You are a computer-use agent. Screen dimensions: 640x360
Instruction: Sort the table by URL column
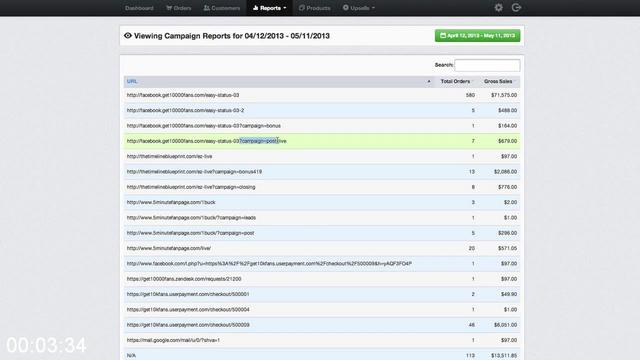click(x=132, y=82)
